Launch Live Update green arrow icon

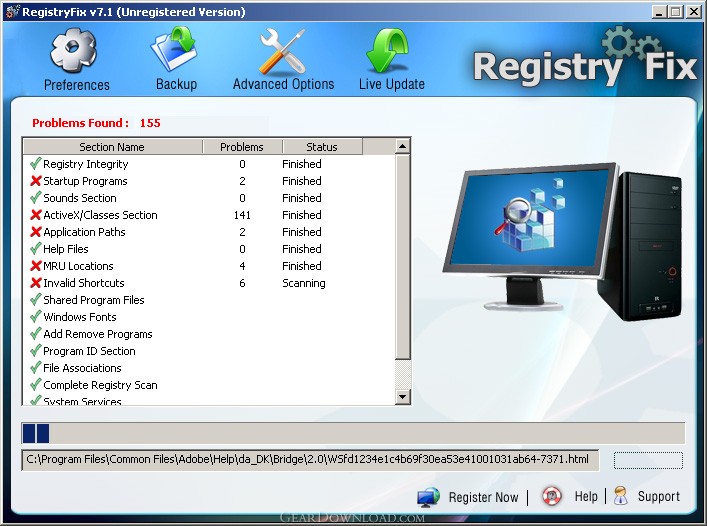point(388,50)
